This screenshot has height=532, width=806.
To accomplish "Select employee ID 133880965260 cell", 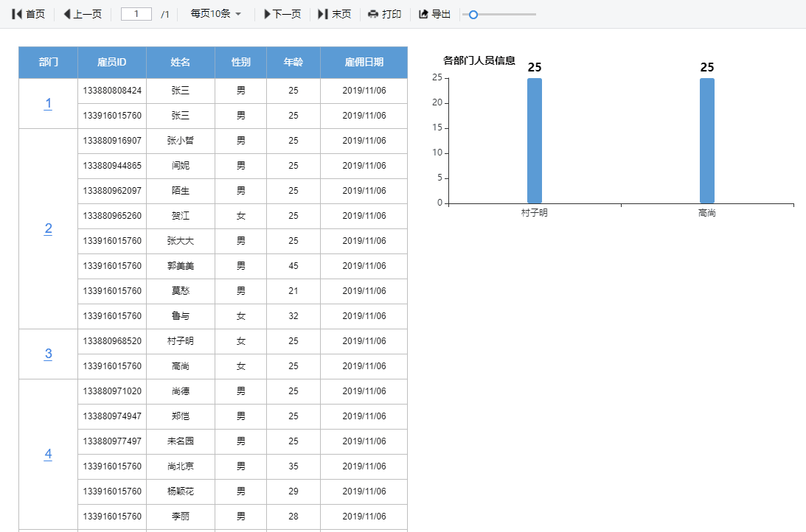I will pyautogui.click(x=112, y=216).
